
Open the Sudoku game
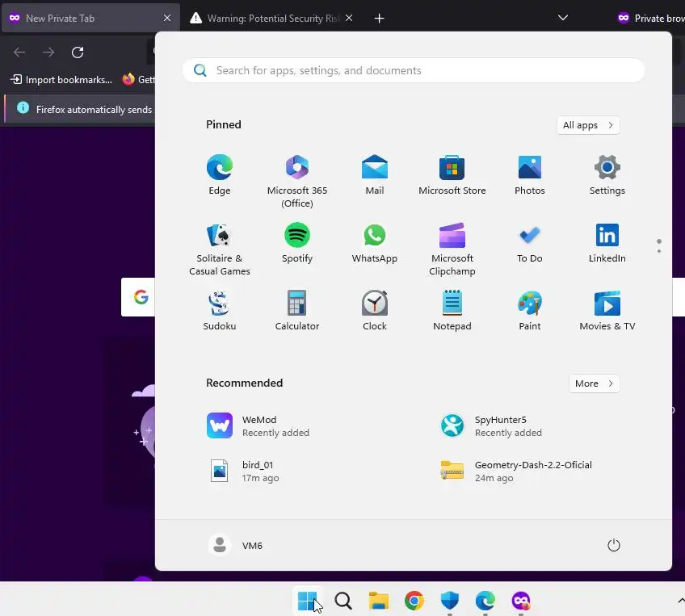(219, 310)
